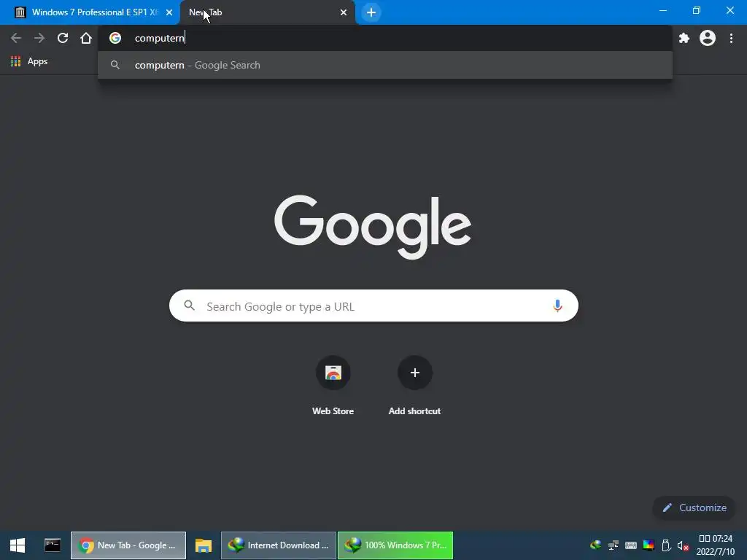Close the New Tab tab

(x=344, y=13)
